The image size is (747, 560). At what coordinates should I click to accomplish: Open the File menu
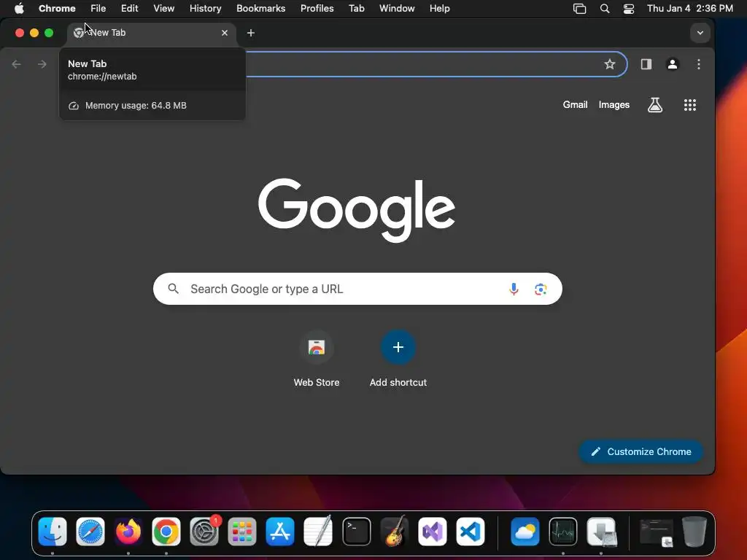click(98, 9)
